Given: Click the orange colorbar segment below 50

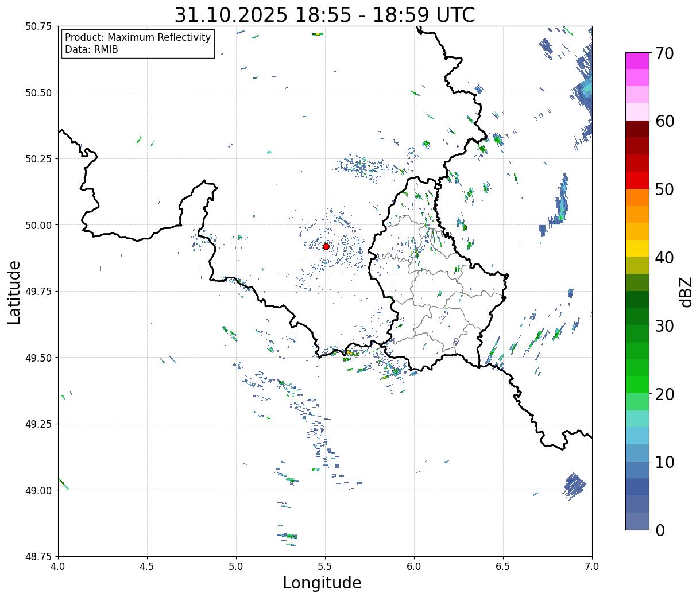Looking at the screenshot, I should (x=637, y=197).
